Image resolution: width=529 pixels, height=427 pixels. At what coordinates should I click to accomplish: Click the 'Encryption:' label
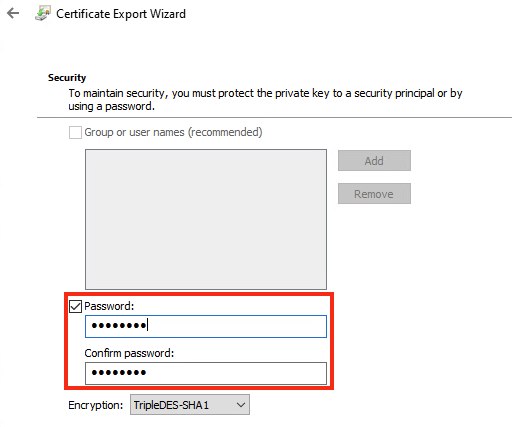pos(96,405)
